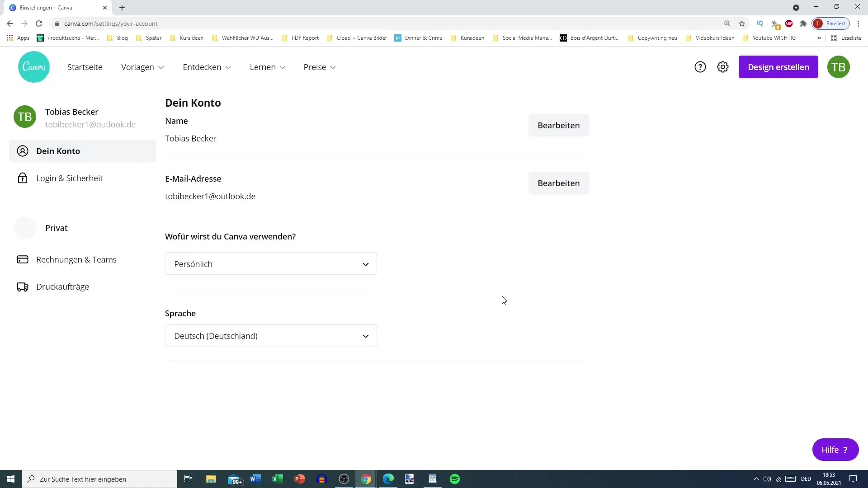Open the Persönlich usage dropdown
The width and height of the screenshot is (868, 488).
(271, 264)
